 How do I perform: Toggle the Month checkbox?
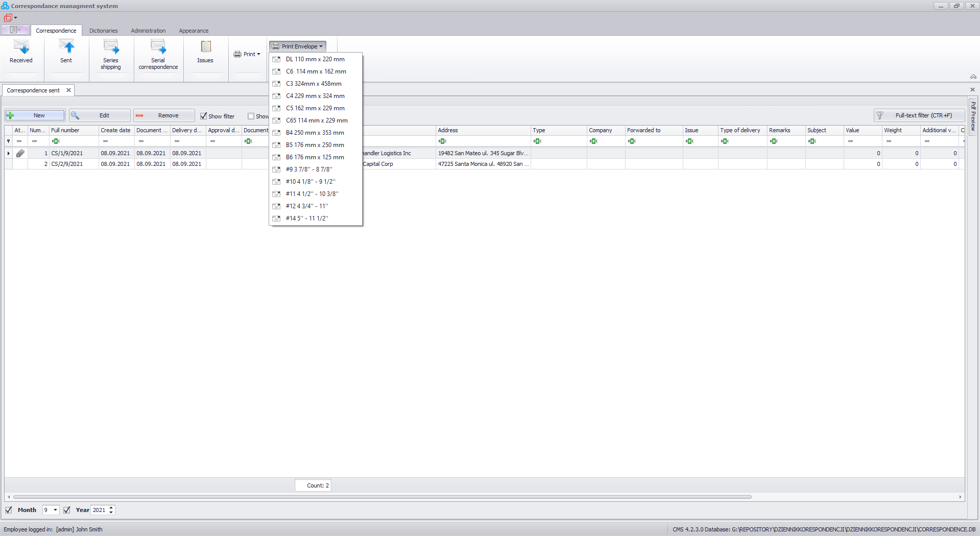(x=9, y=510)
